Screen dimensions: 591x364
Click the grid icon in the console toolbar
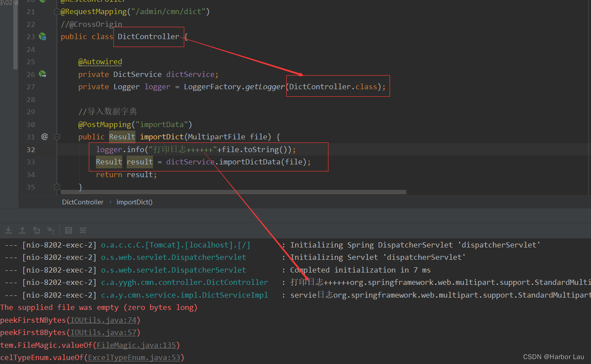[x=68, y=230]
